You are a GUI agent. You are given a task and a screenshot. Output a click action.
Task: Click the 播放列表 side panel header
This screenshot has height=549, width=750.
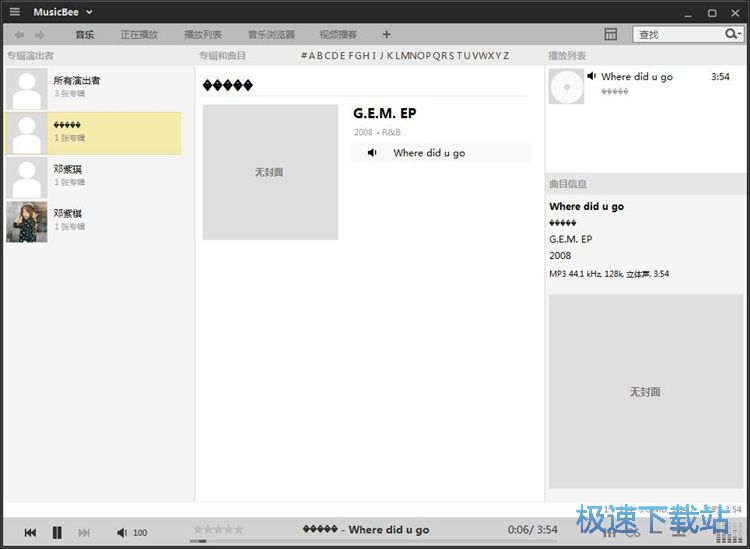coord(567,55)
